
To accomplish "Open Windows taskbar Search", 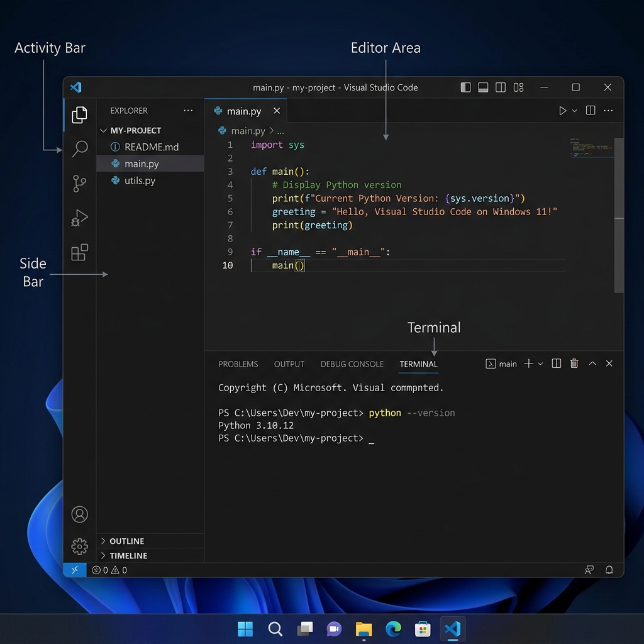I will (275, 628).
